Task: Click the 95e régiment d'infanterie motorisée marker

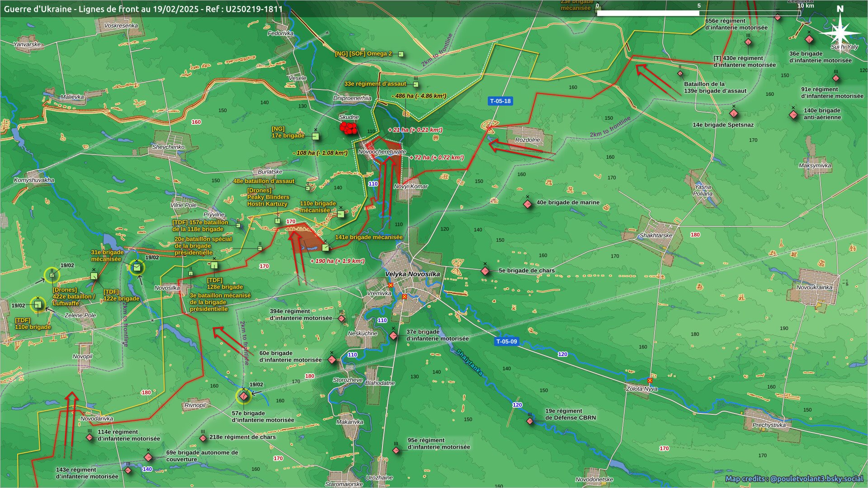Action: [x=396, y=450]
